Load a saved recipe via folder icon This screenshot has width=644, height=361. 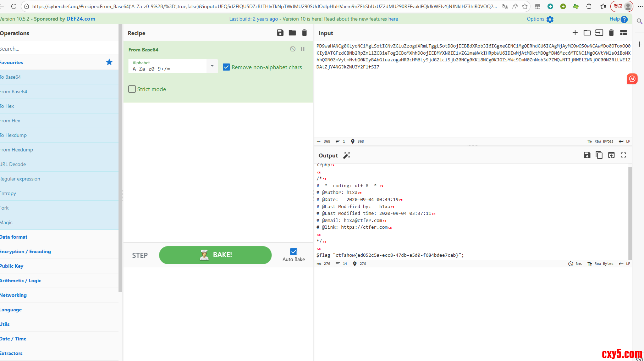coord(292,33)
